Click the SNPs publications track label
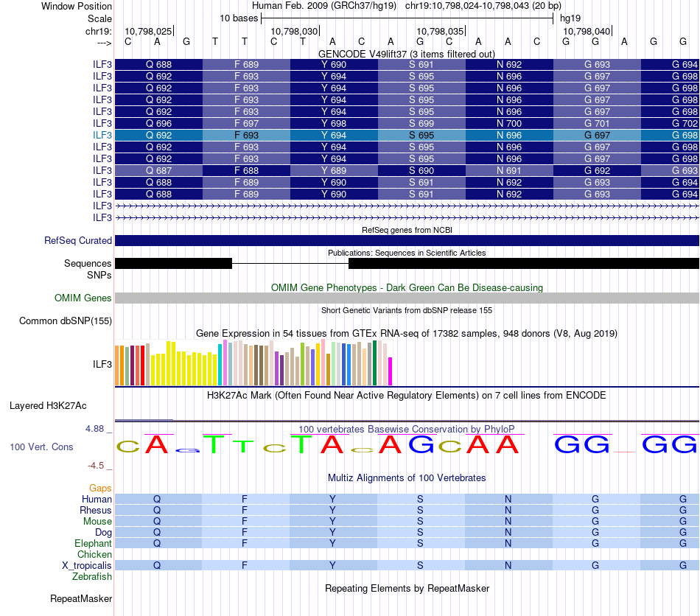 [99, 275]
